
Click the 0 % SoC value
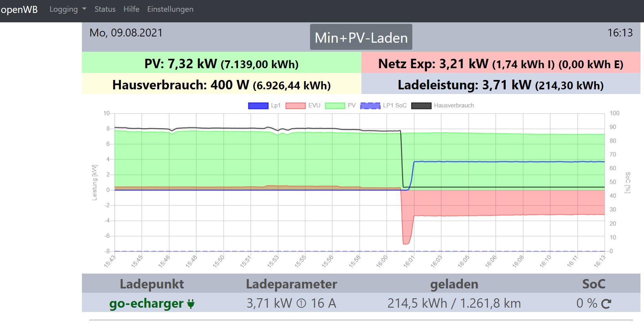[587, 303]
